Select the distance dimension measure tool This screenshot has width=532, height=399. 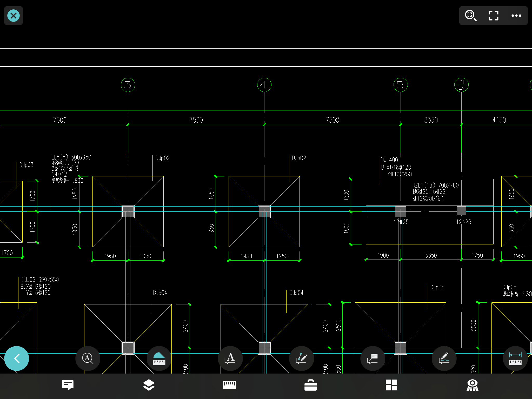[515, 358]
